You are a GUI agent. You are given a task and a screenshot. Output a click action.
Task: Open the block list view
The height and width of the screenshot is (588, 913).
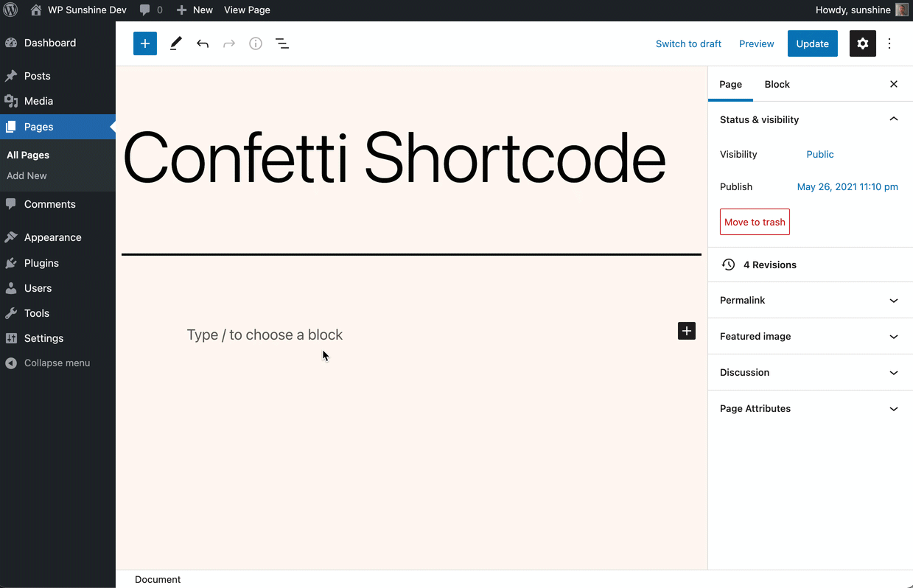[282, 43]
